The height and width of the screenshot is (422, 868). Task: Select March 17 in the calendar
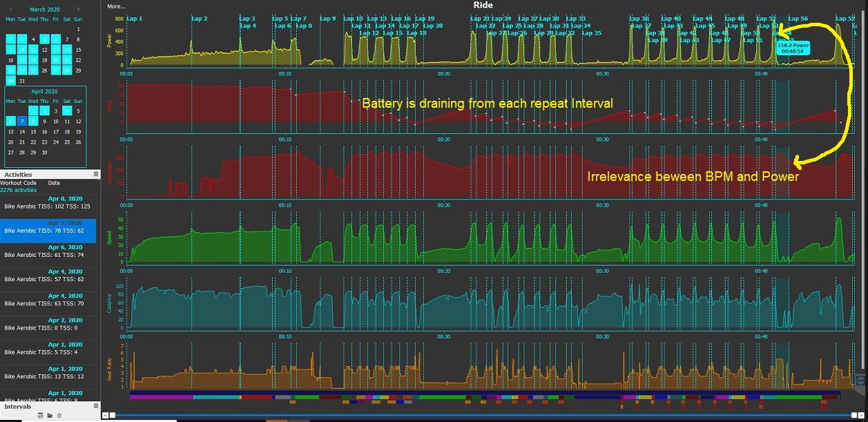22,60
